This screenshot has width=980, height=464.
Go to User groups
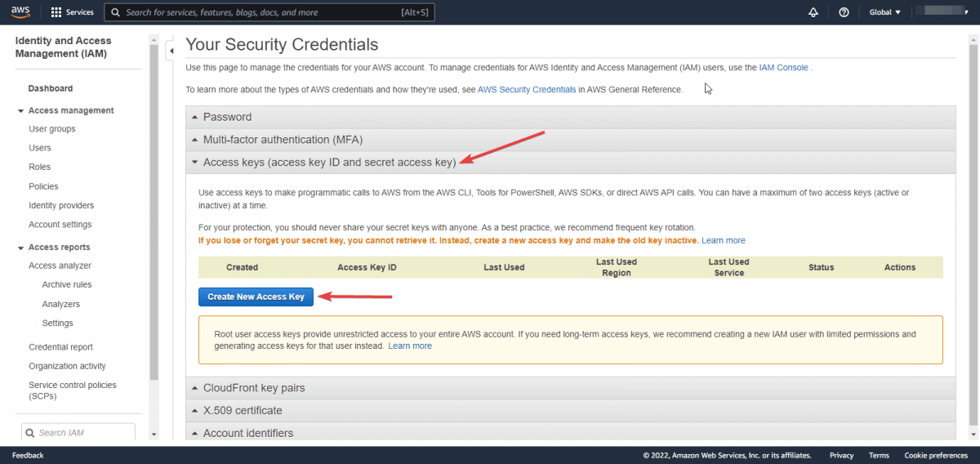pyautogui.click(x=52, y=129)
